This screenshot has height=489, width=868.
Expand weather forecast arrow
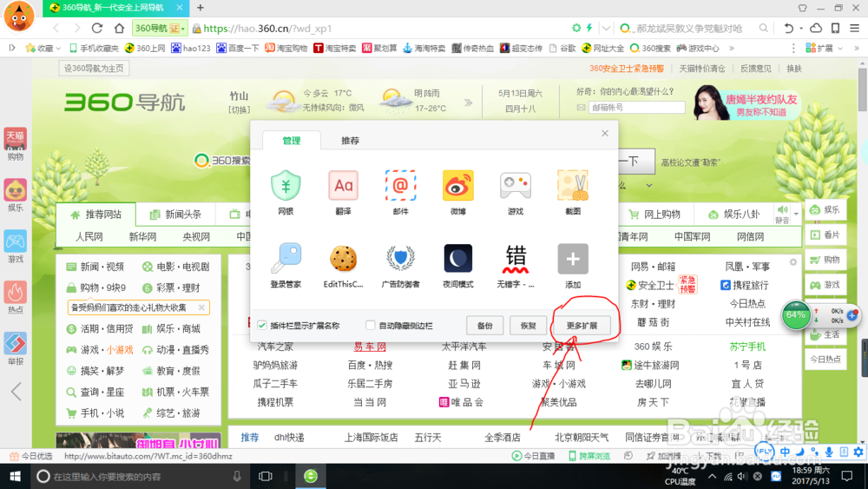(x=469, y=102)
